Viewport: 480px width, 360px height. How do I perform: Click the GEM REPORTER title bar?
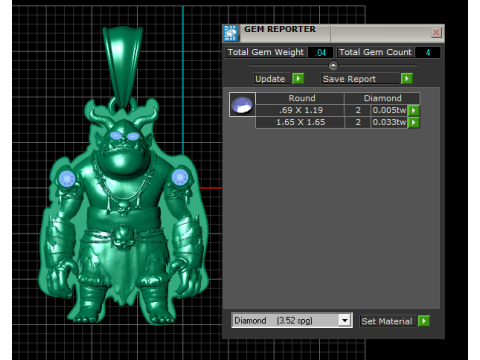pos(333,33)
